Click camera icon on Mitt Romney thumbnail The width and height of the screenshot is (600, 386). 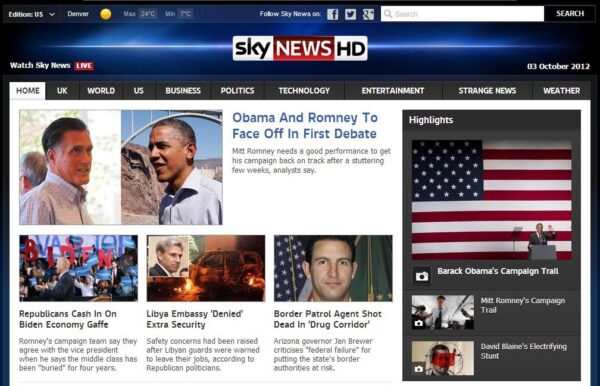[x=419, y=323]
